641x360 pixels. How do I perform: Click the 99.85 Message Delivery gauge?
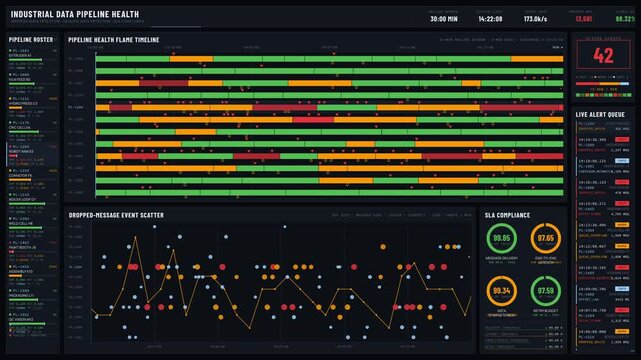point(502,238)
